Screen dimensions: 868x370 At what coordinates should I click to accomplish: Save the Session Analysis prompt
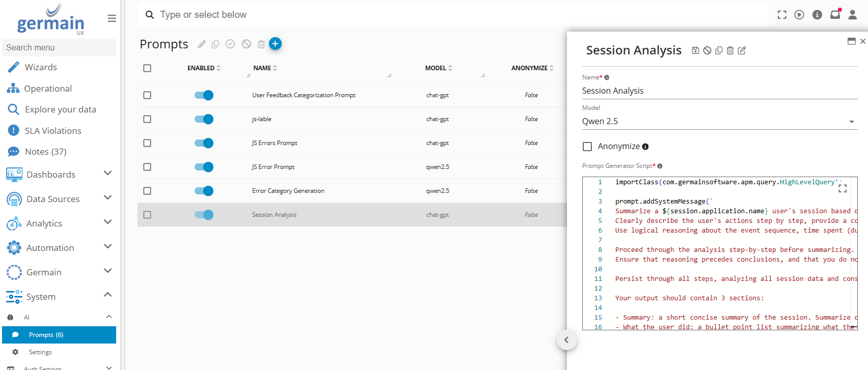pyautogui.click(x=695, y=50)
